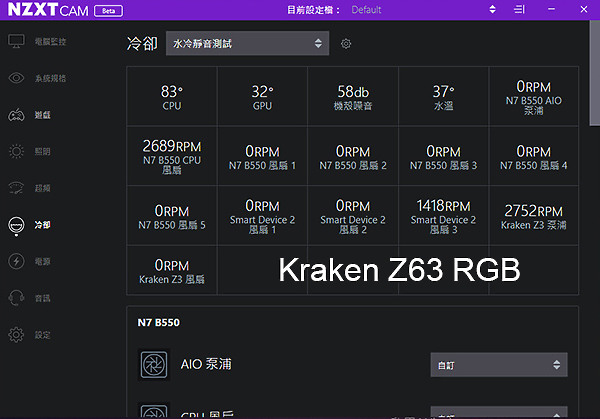Click the NZXT CAM logo
The height and width of the screenshot is (419, 600).
(x=48, y=10)
